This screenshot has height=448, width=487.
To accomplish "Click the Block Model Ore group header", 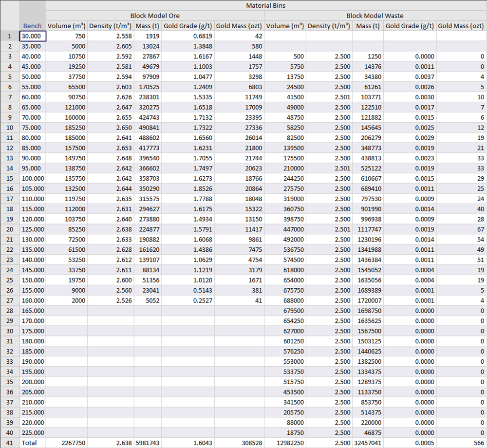I will (155, 16).
